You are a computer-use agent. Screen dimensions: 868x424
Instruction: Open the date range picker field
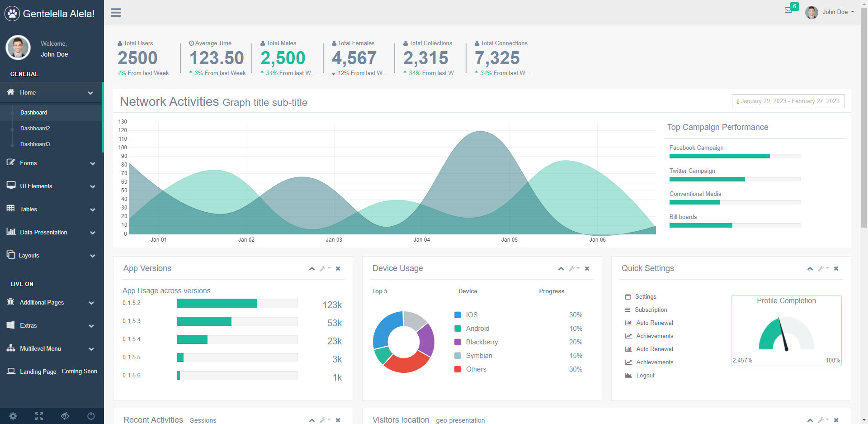788,101
